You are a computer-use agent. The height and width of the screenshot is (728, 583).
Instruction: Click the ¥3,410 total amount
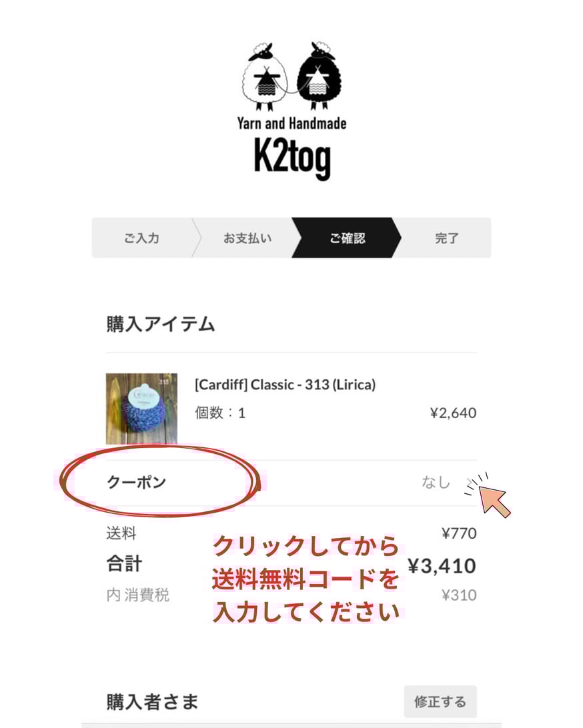click(x=442, y=566)
